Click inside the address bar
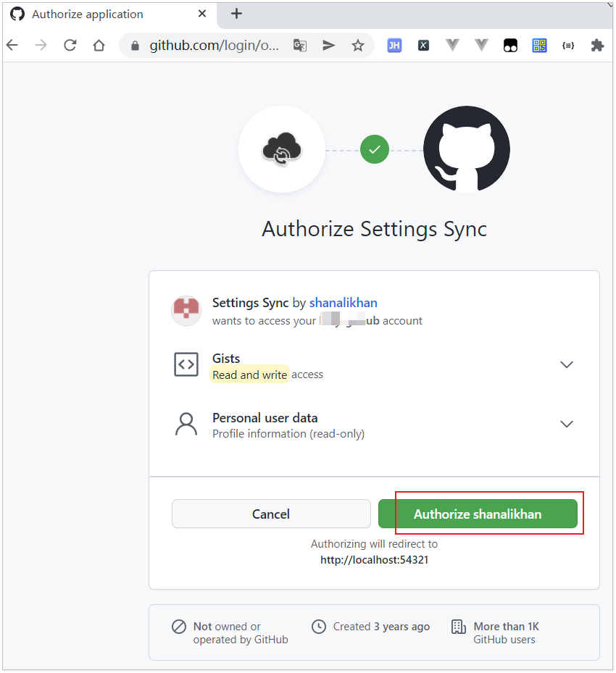This screenshot has width=616, height=673. click(210, 45)
